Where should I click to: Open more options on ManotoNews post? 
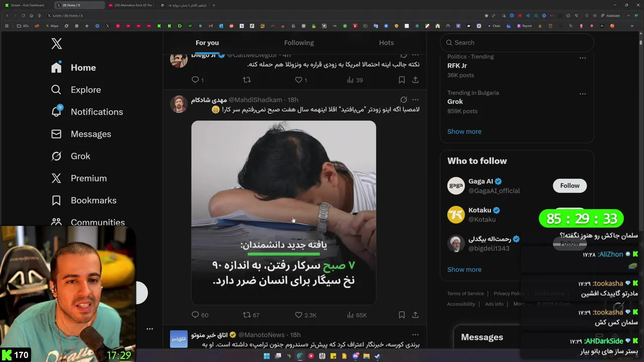(x=415, y=334)
